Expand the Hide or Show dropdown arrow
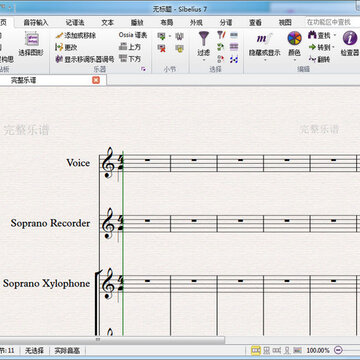 [265, 60]
